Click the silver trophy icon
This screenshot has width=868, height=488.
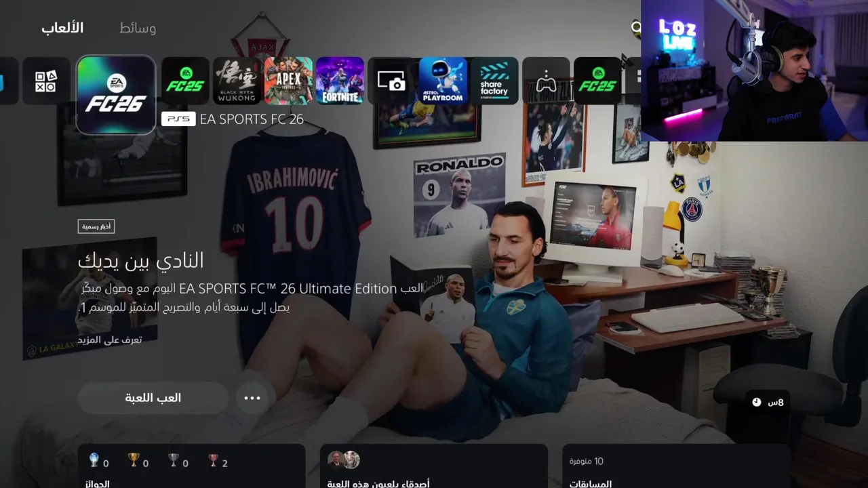pos(174,461)
